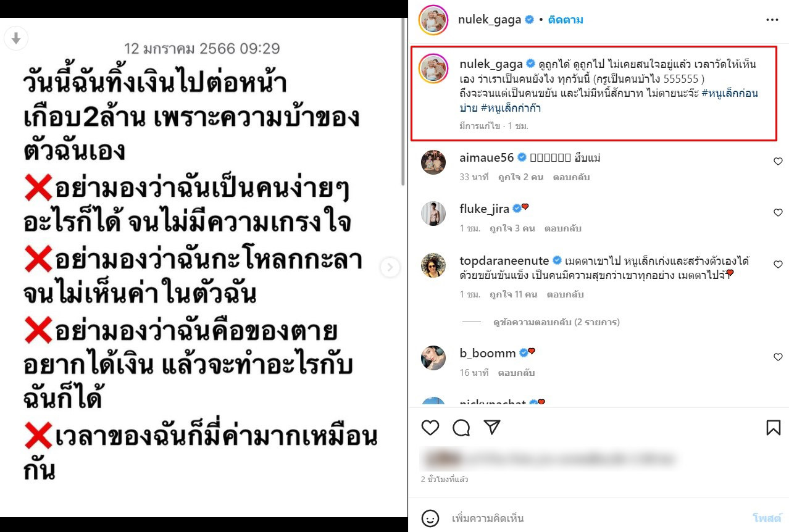Open the emoji picker smiley icon

tap(430, 518)
